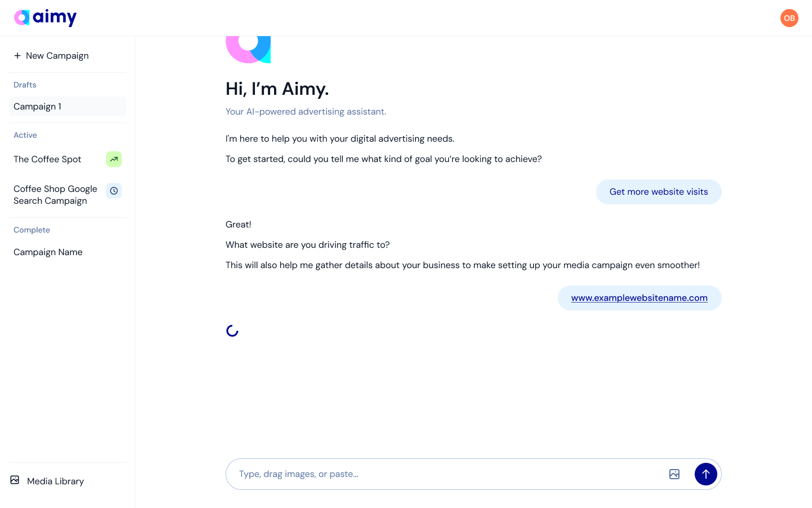812x508 pixels.
Task: Click the Hi, I'm Aimy heading
Action: [x=277, y=89]
